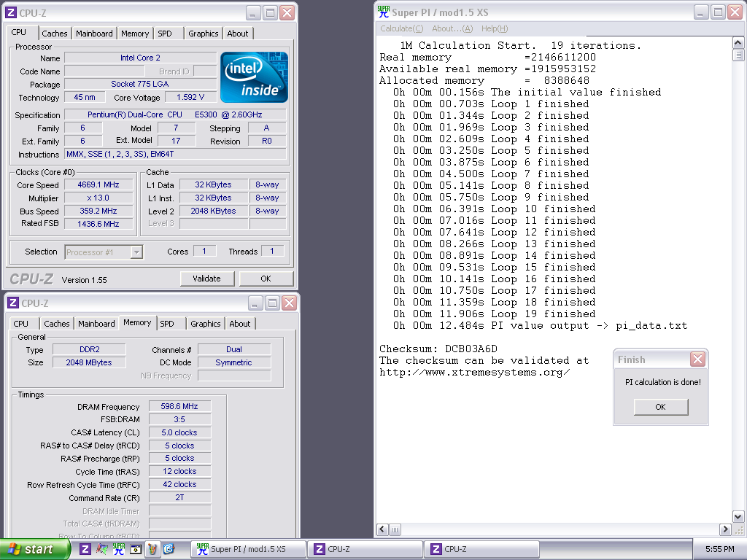Select Graphics tab in lower CPU-Z window
The image size is (747, 560).
point(205,324)
